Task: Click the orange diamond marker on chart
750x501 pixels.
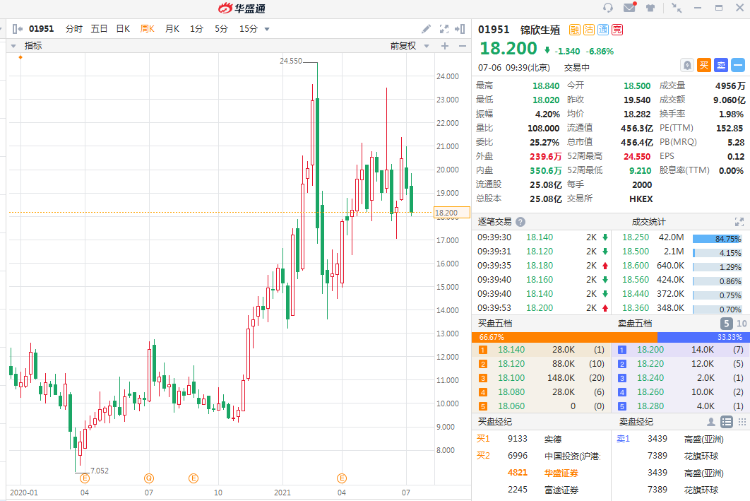Action: coord(20,57)
